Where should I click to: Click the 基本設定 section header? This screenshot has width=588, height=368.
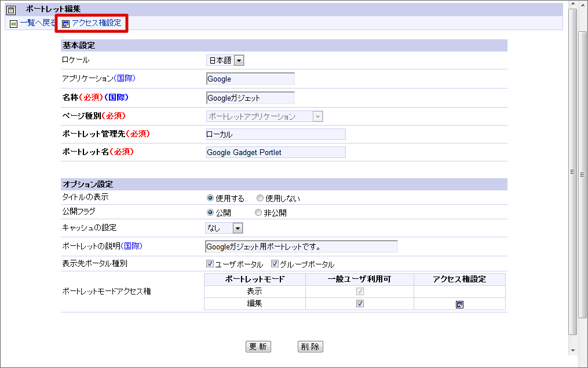coord(284,45)
